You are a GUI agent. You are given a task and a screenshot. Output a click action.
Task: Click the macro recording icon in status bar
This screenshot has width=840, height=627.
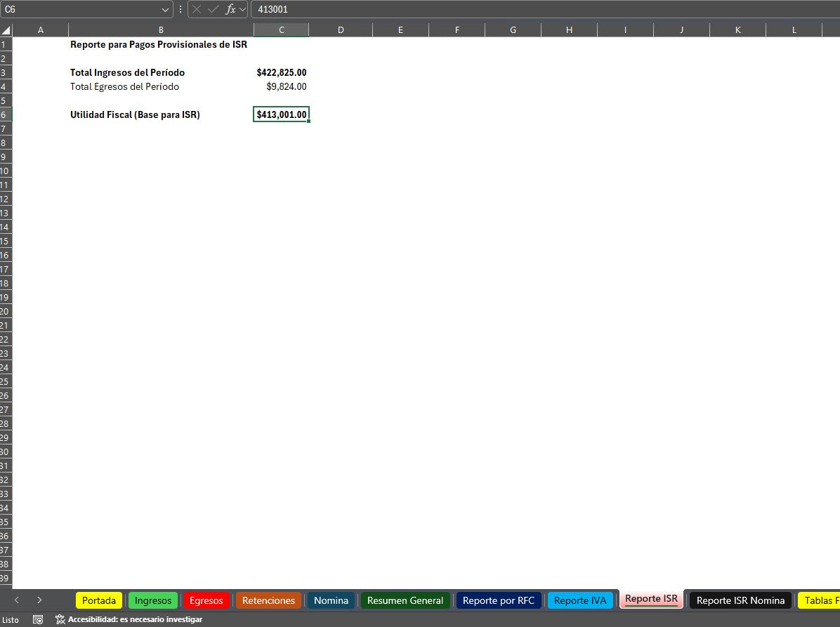pyautogui.click(x=38, y=619)
